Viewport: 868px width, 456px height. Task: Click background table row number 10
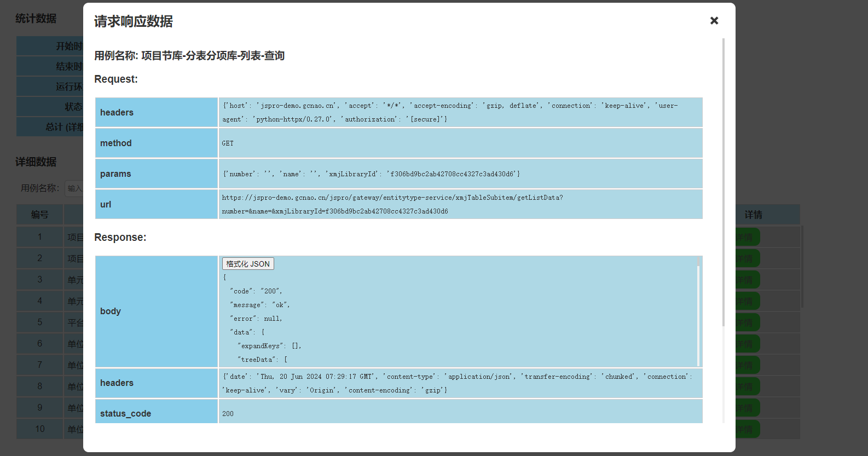coord(39,429)
